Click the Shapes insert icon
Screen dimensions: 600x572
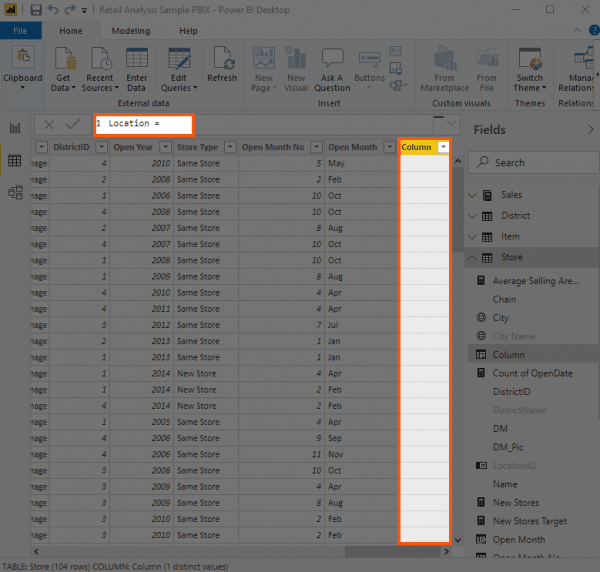coord(398,85)
